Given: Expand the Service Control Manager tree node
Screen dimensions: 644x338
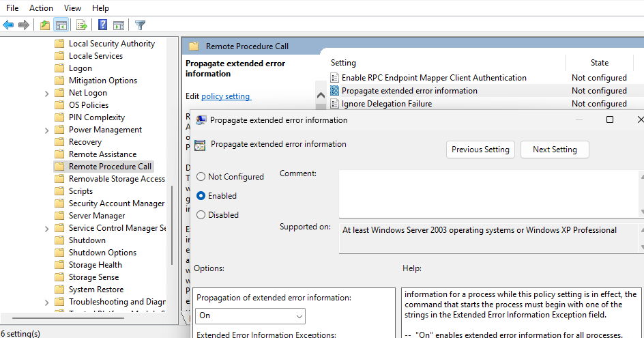Looking at the screenshot, I should [47, 229].
